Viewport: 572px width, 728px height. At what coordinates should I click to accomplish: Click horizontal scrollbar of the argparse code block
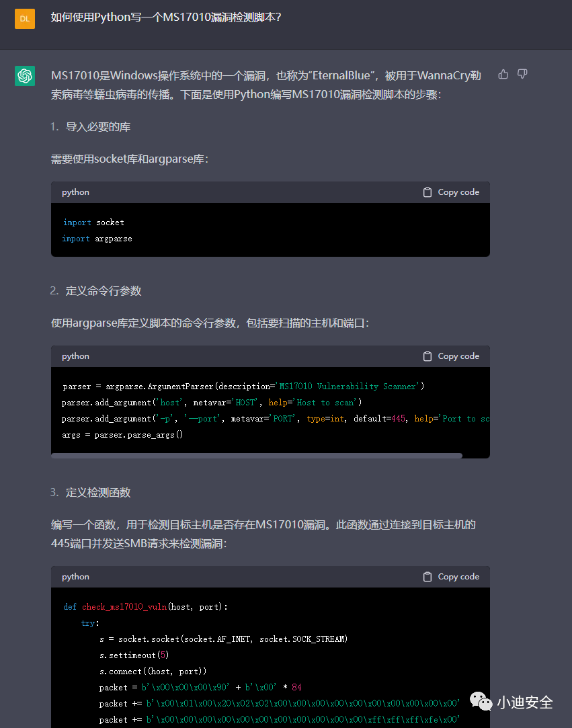(257, 456)
